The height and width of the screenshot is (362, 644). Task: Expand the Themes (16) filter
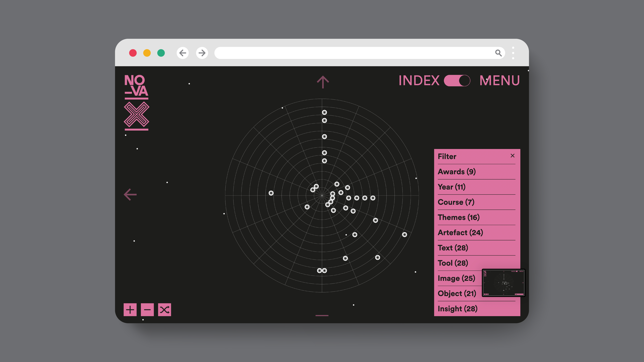click(x=459, y=217)
